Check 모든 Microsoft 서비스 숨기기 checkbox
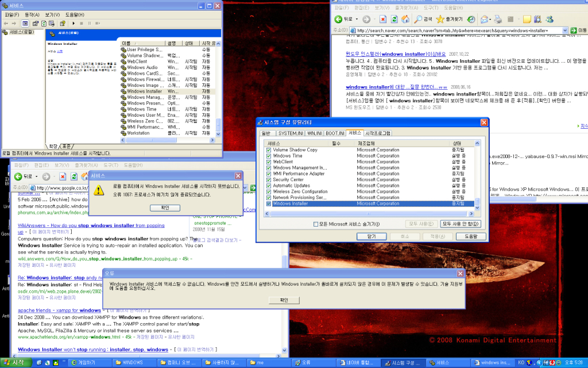This screenshot has height=368, width=588. 316,224
